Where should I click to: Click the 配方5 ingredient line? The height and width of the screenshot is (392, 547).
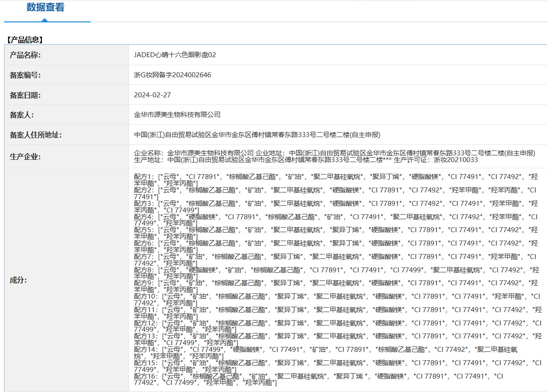click(x=336, y=233)
